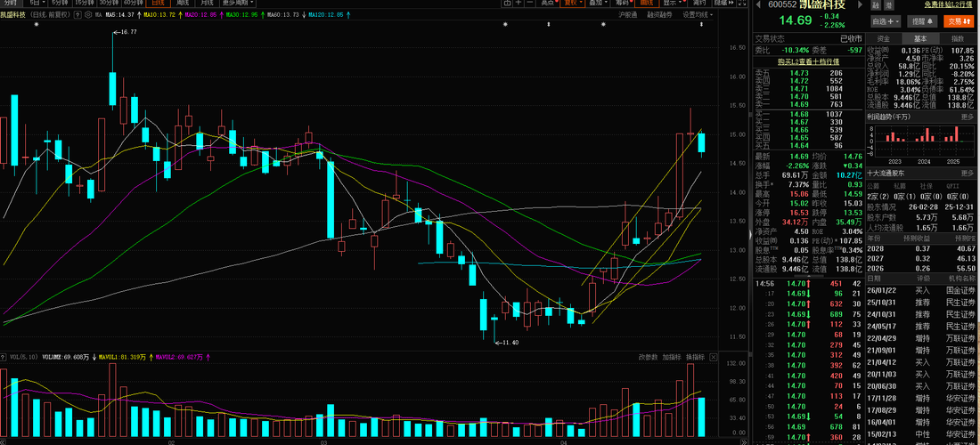Close the volume indicator pane with X
Screen dimensions: 980x445
713,357
